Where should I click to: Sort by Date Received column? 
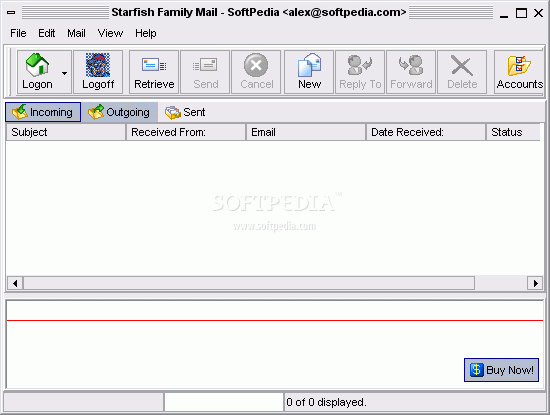pyautogui.click(x=426, y=132)
